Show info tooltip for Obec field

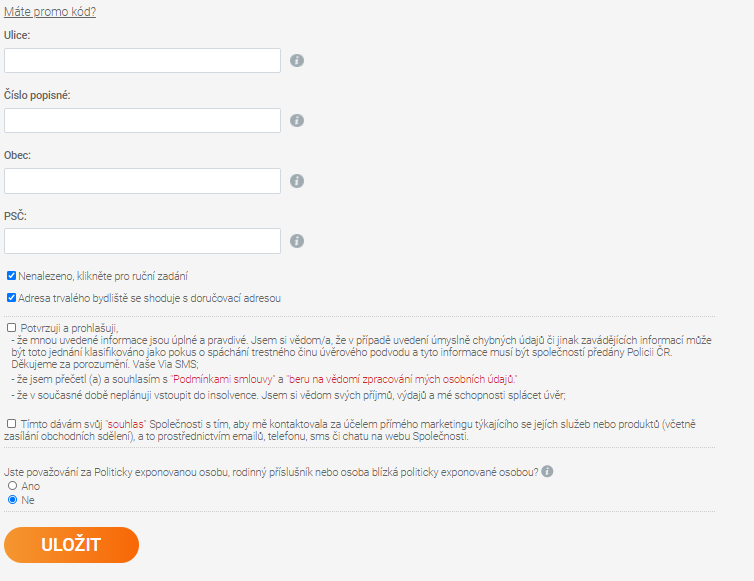pyautogui.click(x=297, y=181)
